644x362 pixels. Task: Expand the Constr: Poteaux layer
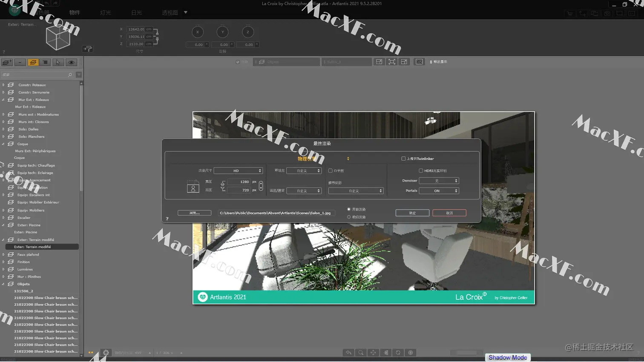coord(3,85)
